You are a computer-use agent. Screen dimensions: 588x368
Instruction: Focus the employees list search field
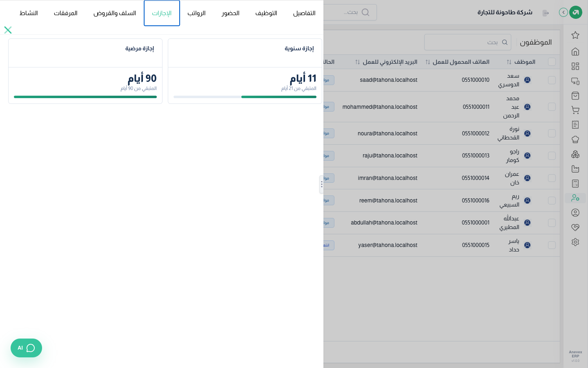click(468, 42)
